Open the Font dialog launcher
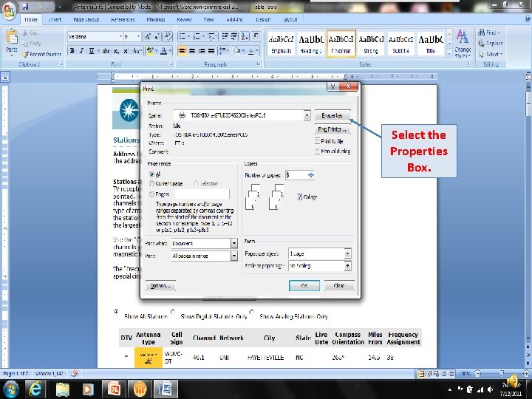Screen dimensions: 532x399 [x=171, y=64]
